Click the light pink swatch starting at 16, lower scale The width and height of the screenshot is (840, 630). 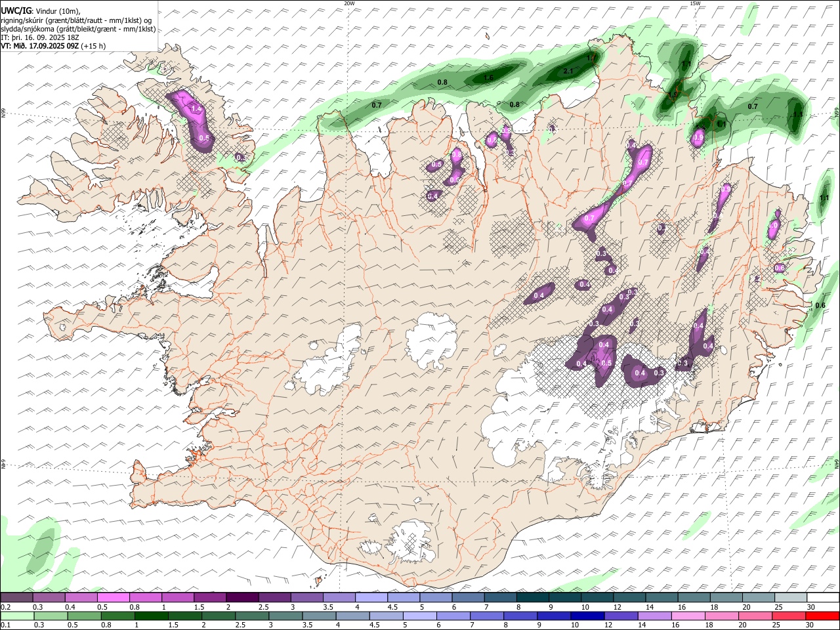(688, 616)
